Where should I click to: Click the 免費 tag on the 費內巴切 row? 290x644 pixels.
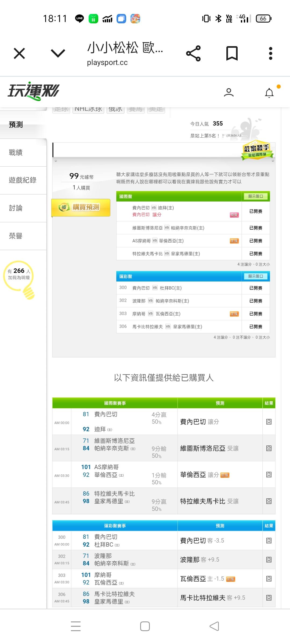coord(234,215)
